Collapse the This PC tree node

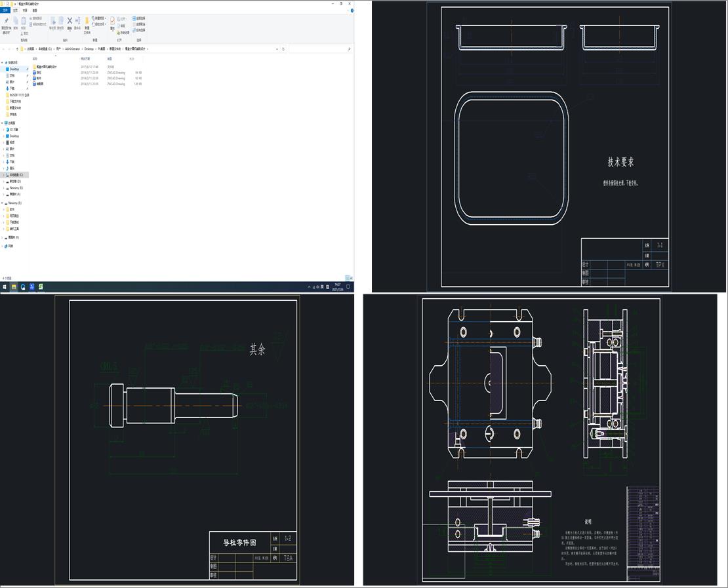point(3,123)
